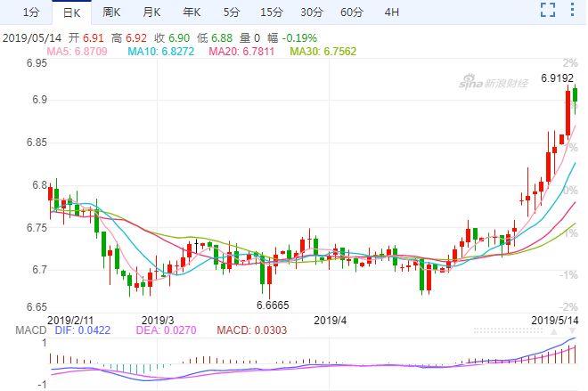Click the 开 6.91 open price value
Viewport: 588px width, 391px height.
[86, 38]
